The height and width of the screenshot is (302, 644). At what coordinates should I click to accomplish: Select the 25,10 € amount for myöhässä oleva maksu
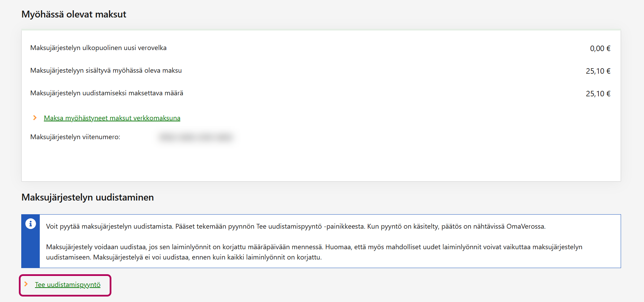point(598,71)
